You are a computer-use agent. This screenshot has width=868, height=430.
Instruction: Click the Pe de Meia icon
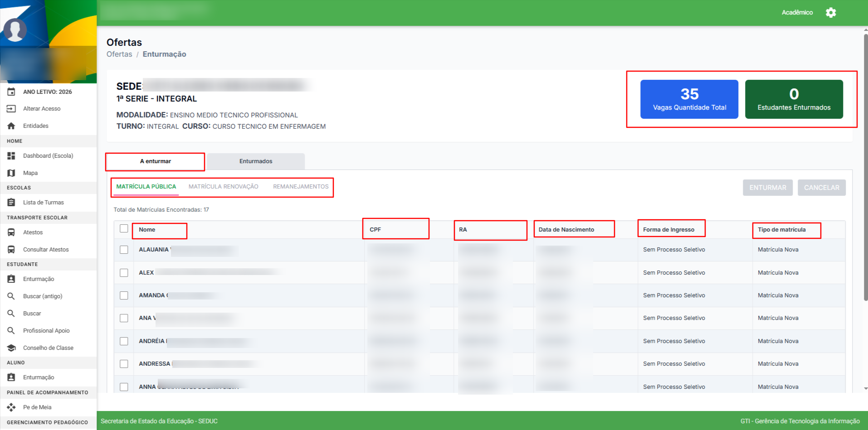[11, 407]
